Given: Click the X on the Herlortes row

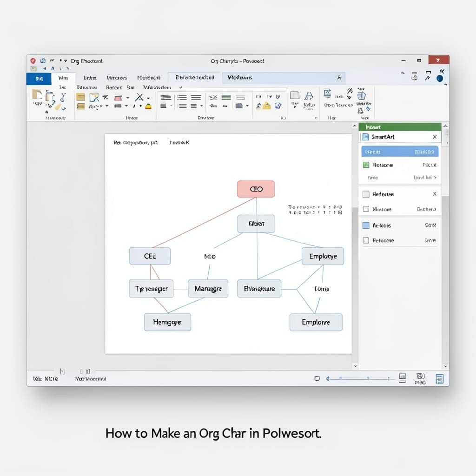Looking at the screenshot, I should (435, 194).
